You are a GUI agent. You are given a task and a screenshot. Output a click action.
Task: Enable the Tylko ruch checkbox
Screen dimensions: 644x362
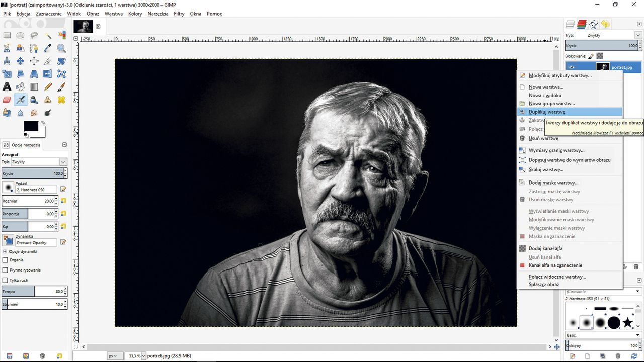point(5,280)
